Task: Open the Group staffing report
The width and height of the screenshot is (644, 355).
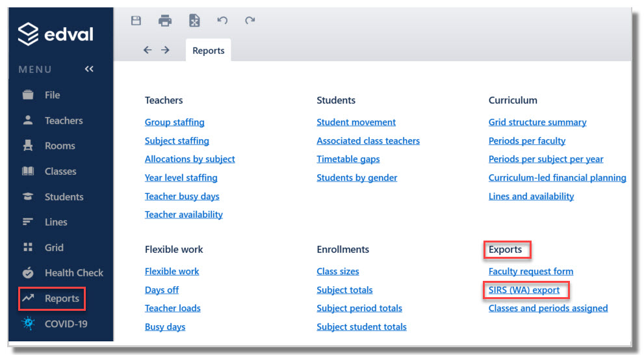Action: coord(175,122)
